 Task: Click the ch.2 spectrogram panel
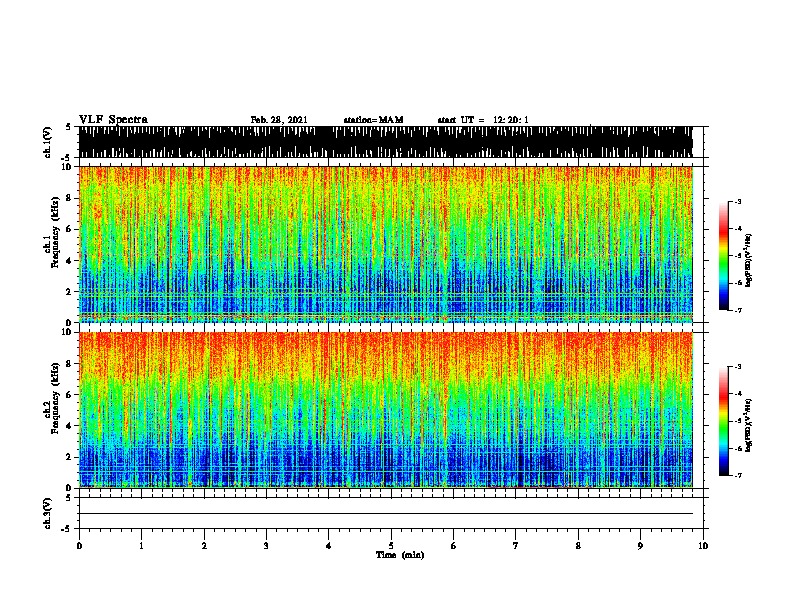tap(386, 410)
